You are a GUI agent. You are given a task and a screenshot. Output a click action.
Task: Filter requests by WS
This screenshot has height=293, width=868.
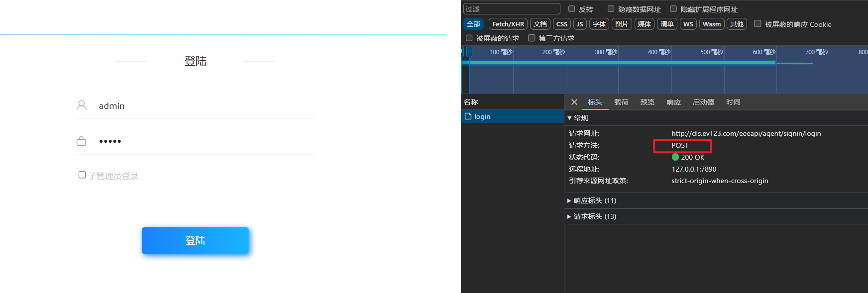(688, 24)
